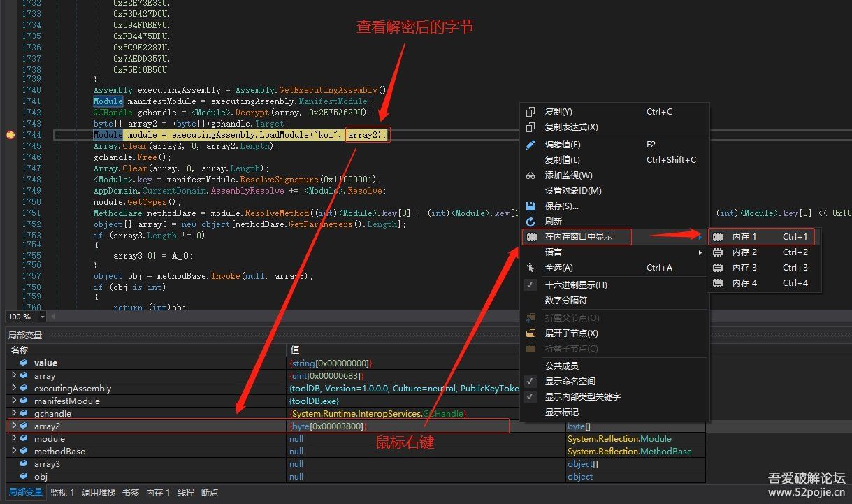Switch to the 调用堆栈 tab
Image resolution: width=852 pixels, height=504 pixels.
(99, 492)
